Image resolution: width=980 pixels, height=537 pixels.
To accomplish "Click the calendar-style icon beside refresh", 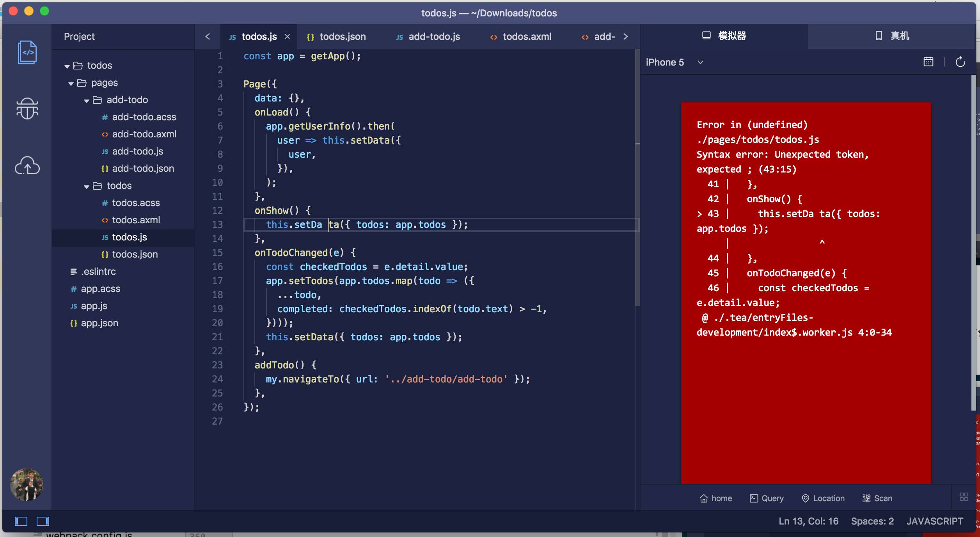I will tap(929, 62).
